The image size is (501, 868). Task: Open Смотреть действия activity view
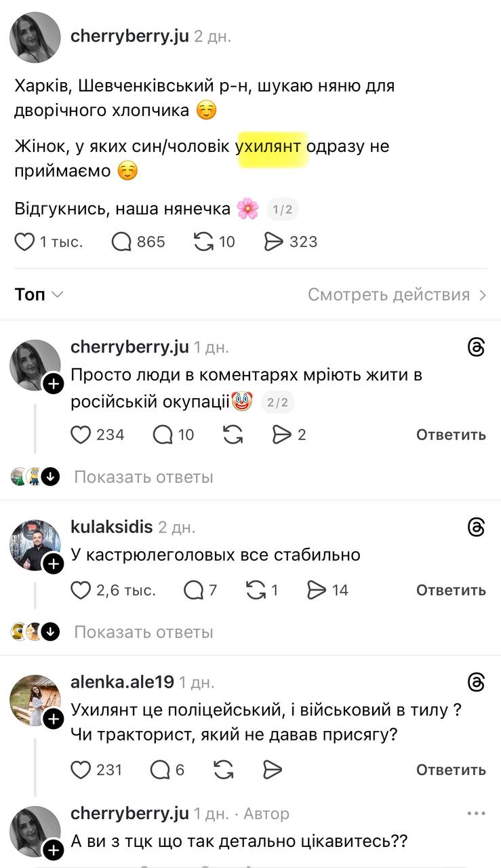397,294
